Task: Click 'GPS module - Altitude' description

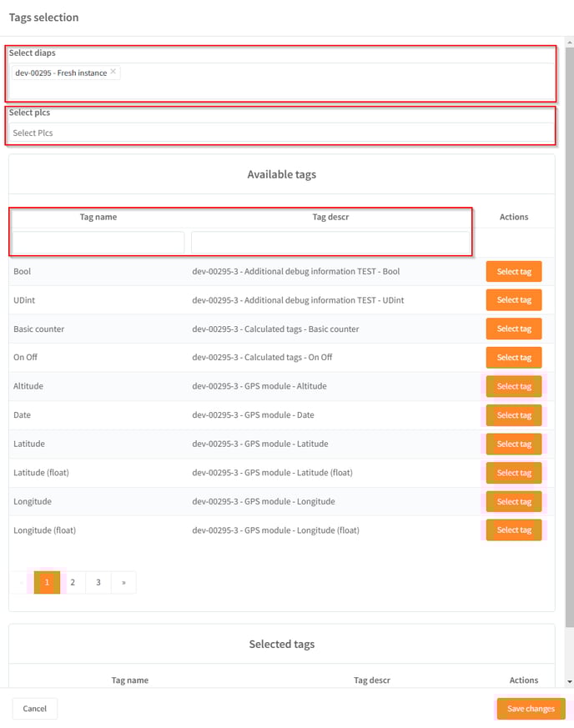Action: [x=259, y=386]
